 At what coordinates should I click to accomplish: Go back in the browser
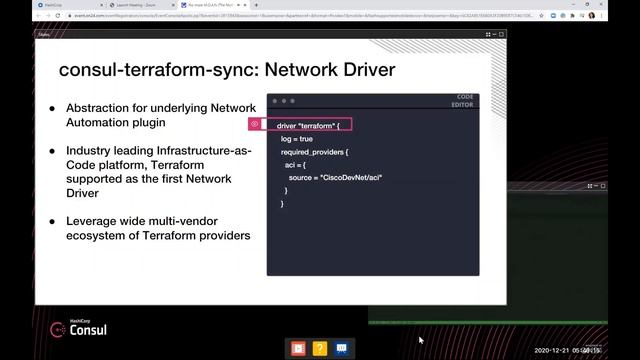point(38,16)
